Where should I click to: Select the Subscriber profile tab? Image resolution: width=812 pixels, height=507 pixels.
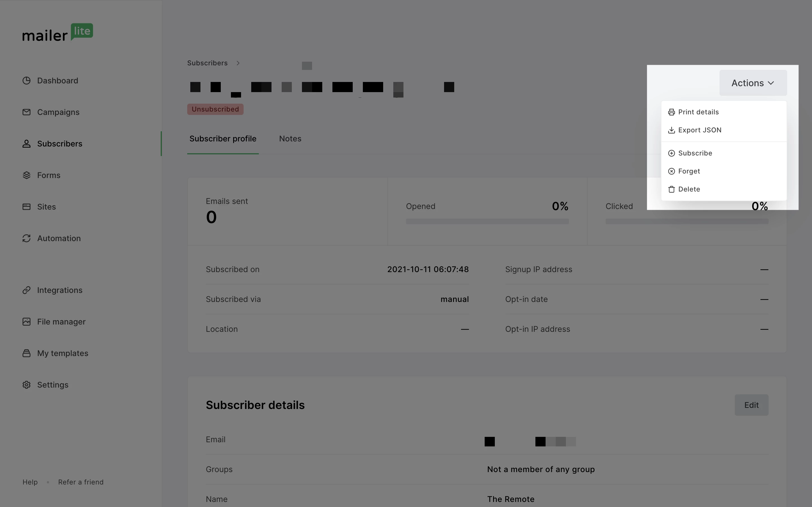(223, 139)
